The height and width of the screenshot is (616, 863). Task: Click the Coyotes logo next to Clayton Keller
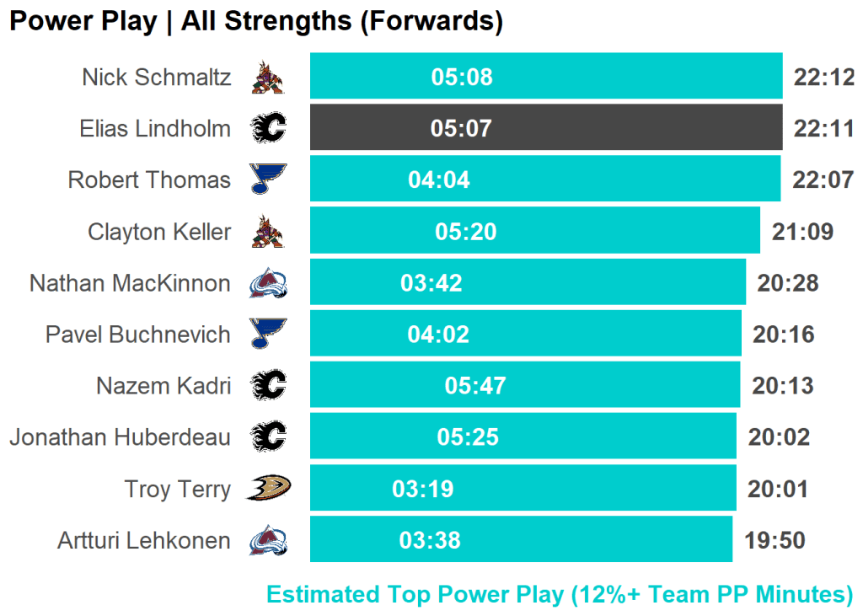(x=268, y=232)
